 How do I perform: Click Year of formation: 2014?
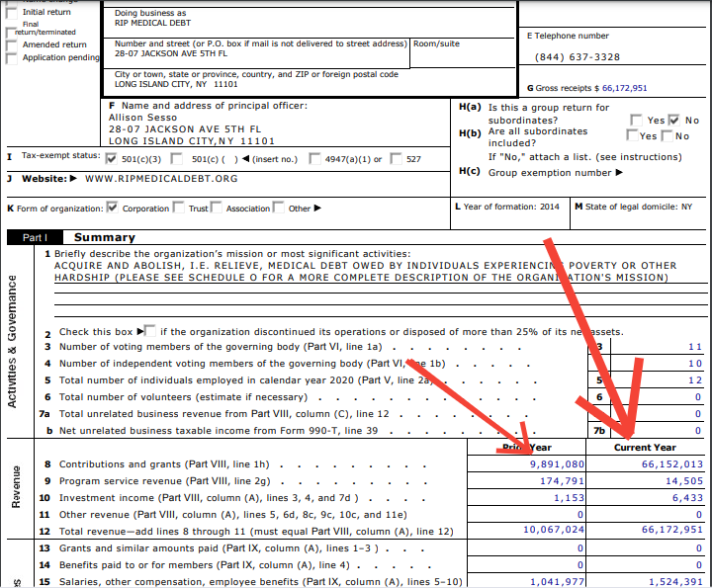pos(511,207)
